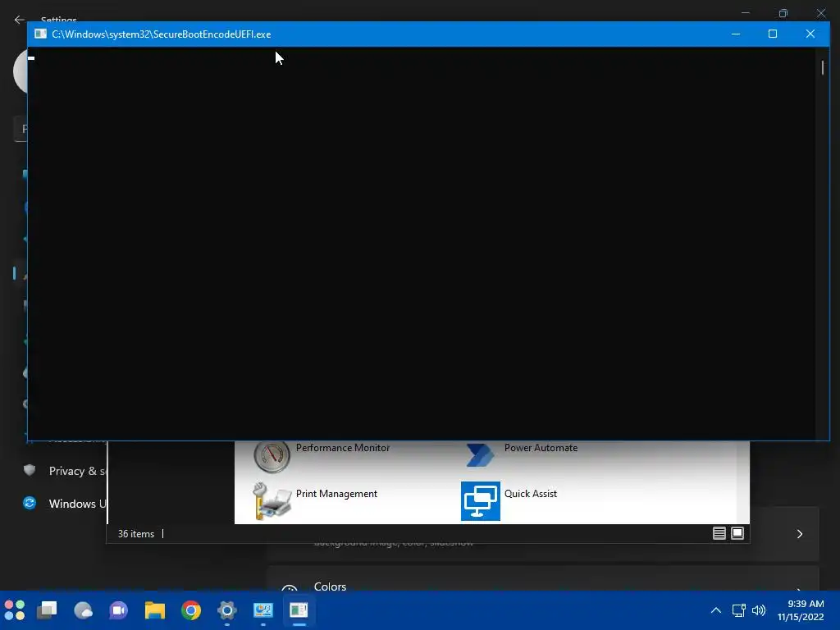Switch to details view in explorer status bar
This screenshot has height=630, width=840.
(719, 533)
